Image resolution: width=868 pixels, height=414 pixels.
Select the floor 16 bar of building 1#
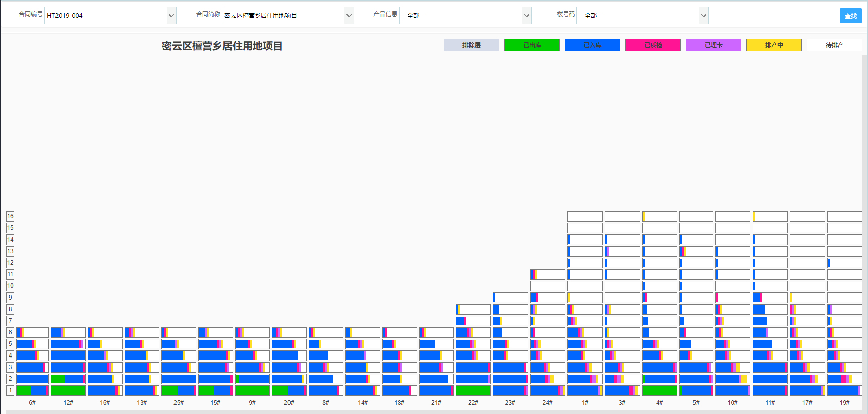585,216
